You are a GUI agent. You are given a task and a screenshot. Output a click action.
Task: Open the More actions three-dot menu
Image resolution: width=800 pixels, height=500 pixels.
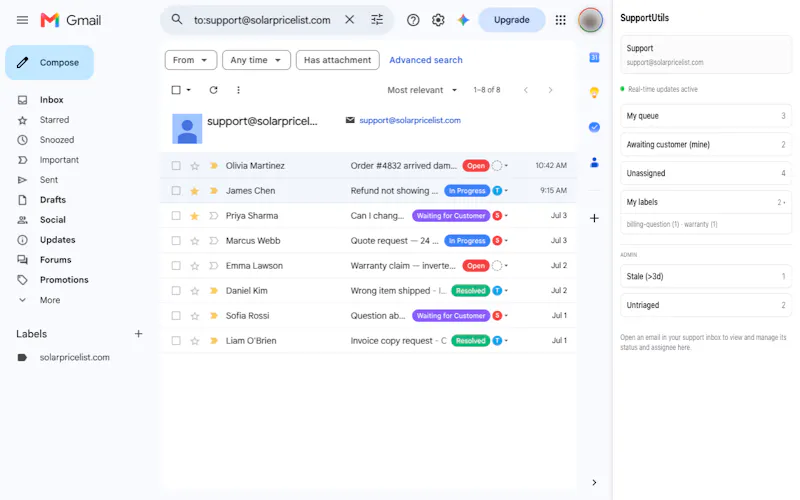(238, 90)
